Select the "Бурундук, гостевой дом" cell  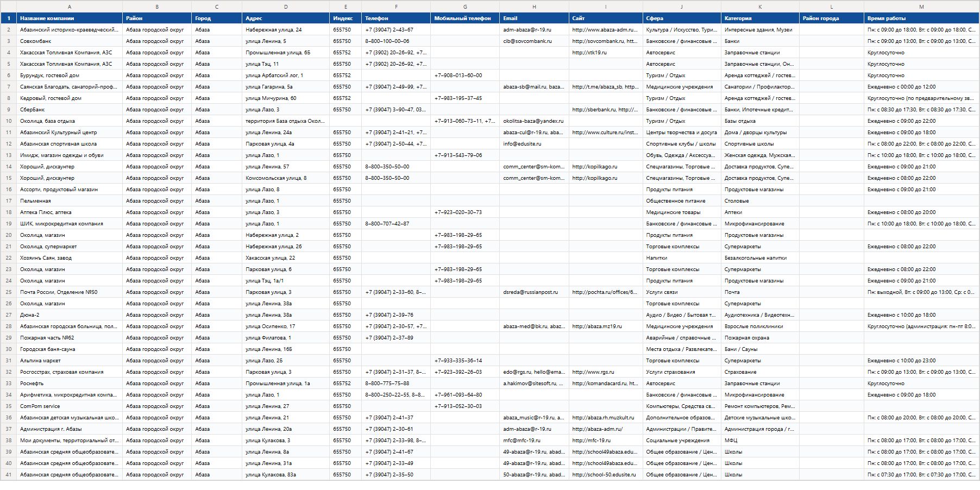tap(70, 76)
